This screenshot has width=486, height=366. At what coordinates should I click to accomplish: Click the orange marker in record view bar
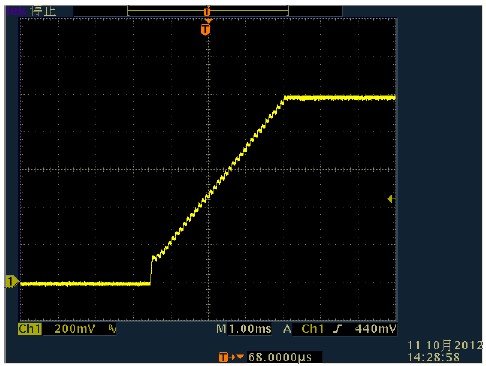click(x=207, y=12)
